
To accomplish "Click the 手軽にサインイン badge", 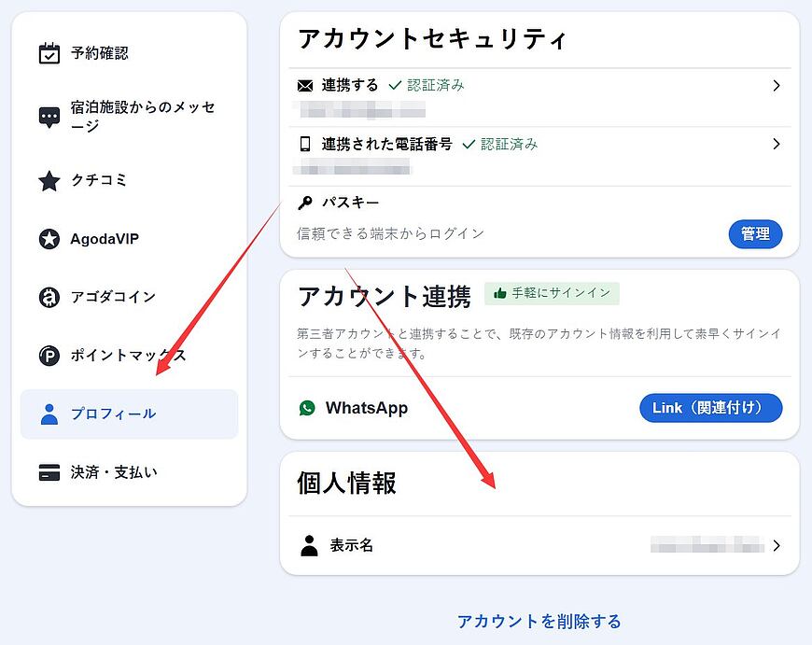I will (552, 293).
